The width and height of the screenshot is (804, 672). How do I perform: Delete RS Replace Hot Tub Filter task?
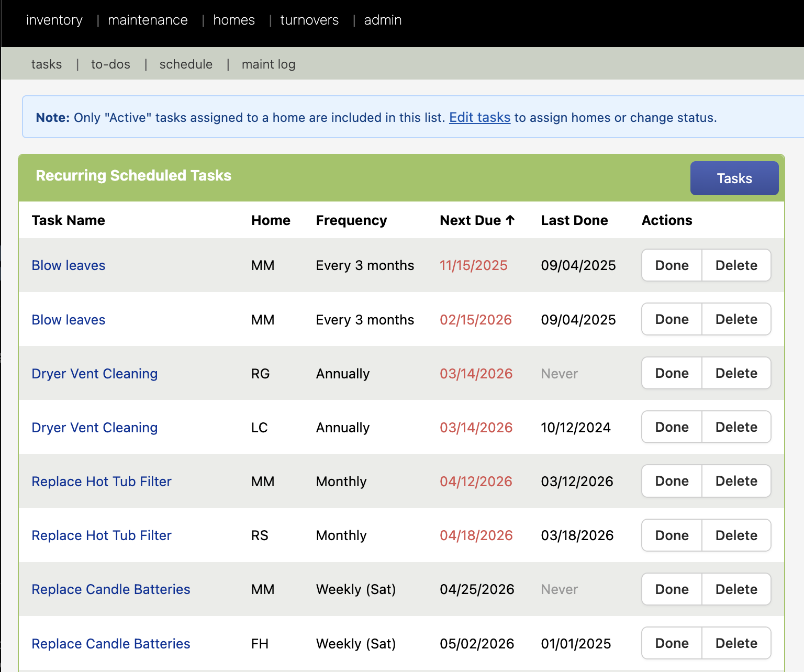[x=736, y=535]
